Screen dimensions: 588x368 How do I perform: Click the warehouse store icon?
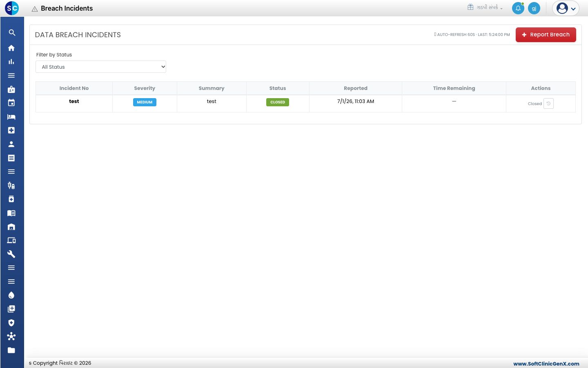point(11,227)
